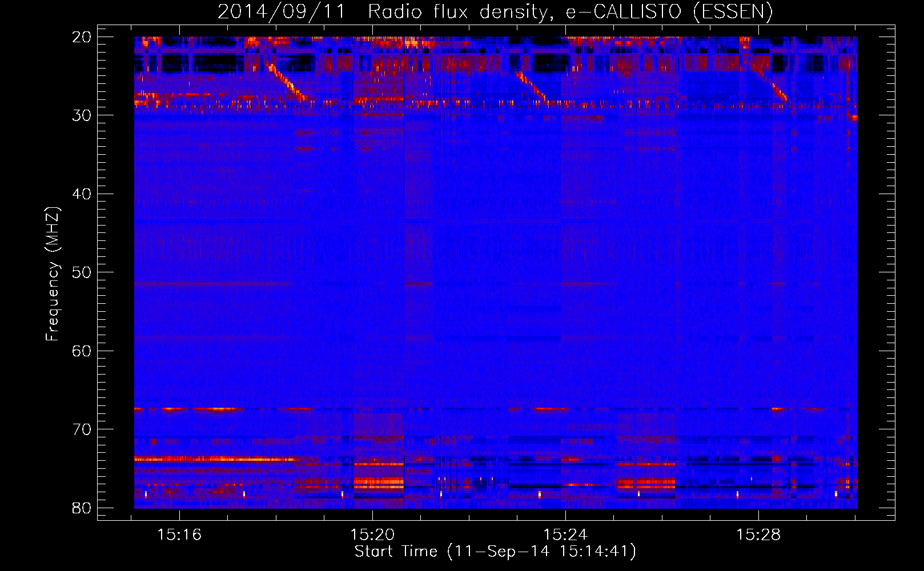Select the 20 frequency tick label
The width and height of the screenshot is (924, 571).
(82, 37)
